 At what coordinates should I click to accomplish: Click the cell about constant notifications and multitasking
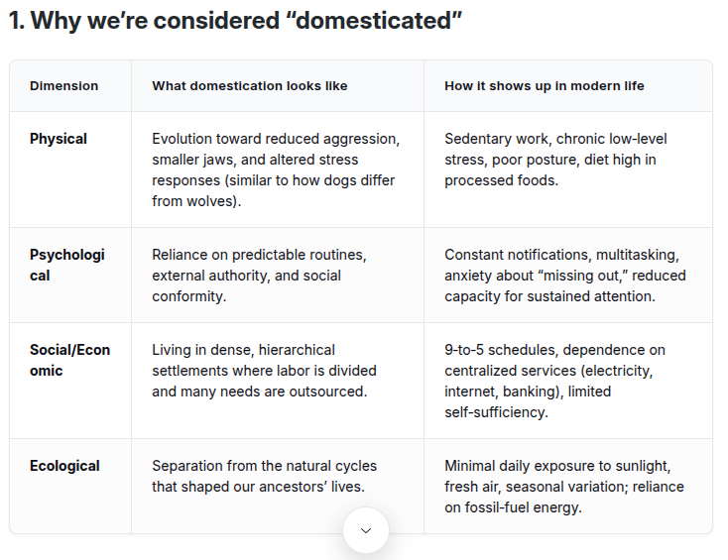point(564,275)
